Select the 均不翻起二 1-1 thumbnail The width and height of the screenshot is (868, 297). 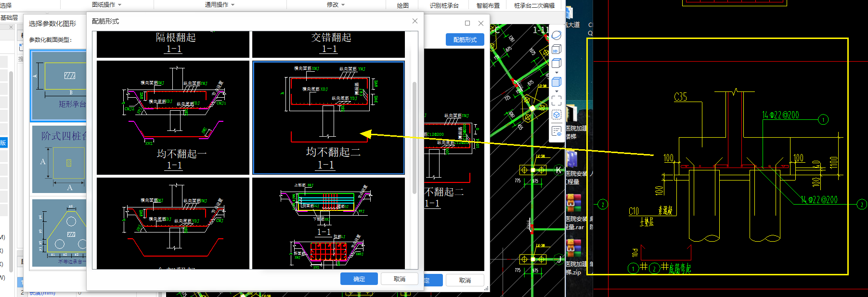(x=329, y=117)
